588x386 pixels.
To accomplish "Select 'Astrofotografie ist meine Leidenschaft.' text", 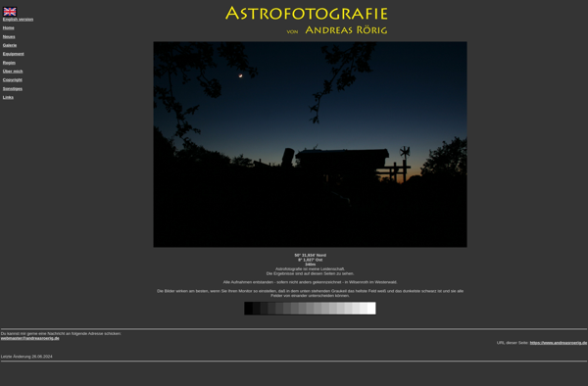I will click(x=310, y=269).
